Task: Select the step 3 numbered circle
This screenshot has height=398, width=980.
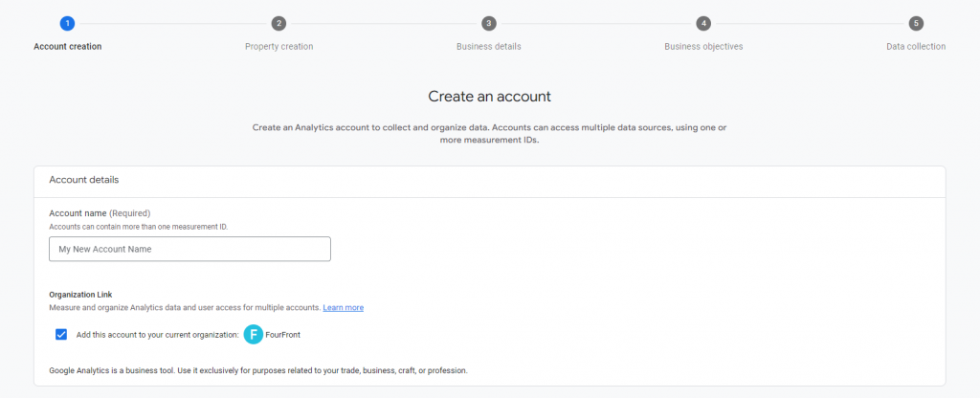Action: coord(489,24)
